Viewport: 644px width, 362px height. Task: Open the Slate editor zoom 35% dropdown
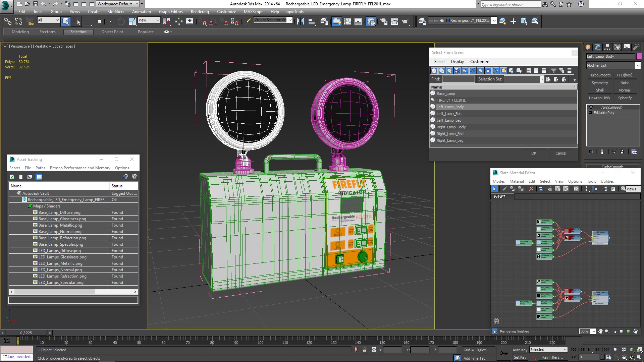coord(594,331)
